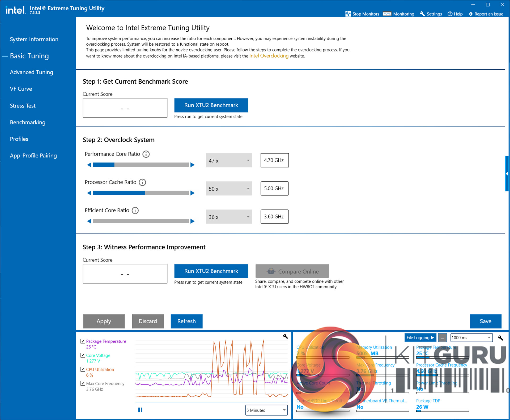The image size is (510, 420).
Task: Click the Processor Cache Ratio info icon
Action: pos(142,182)
